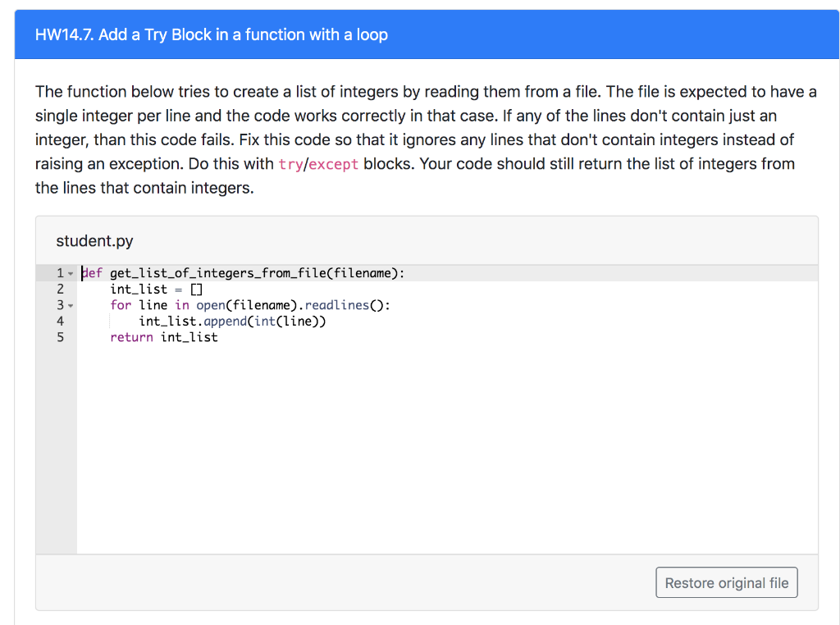Select line number 4 in the gutter
Screen dimensions: 840x625
61,322
